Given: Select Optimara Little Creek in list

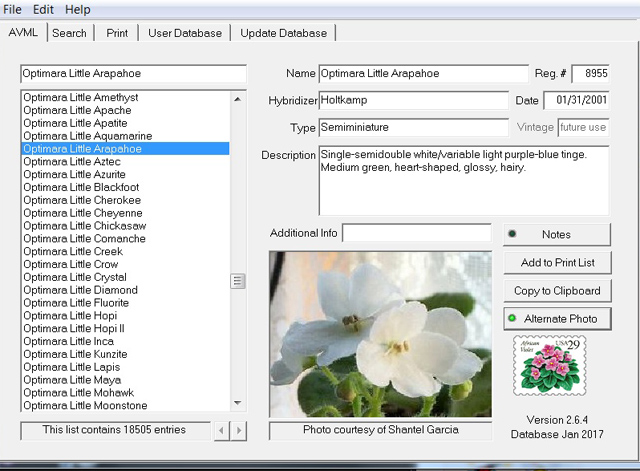Looking at the screenshot, I should click(x=125, y=251).
